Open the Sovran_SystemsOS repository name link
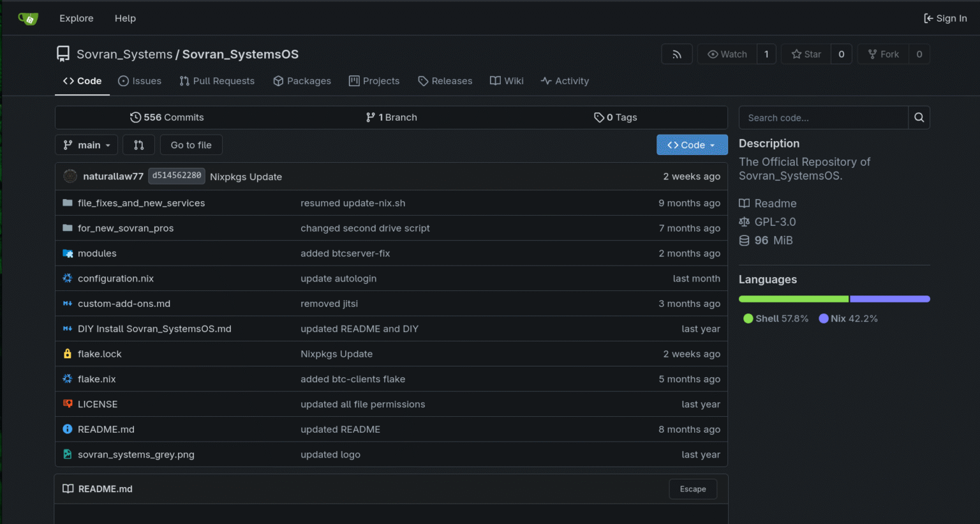This screenshot has width=980, height=524. 241,54
